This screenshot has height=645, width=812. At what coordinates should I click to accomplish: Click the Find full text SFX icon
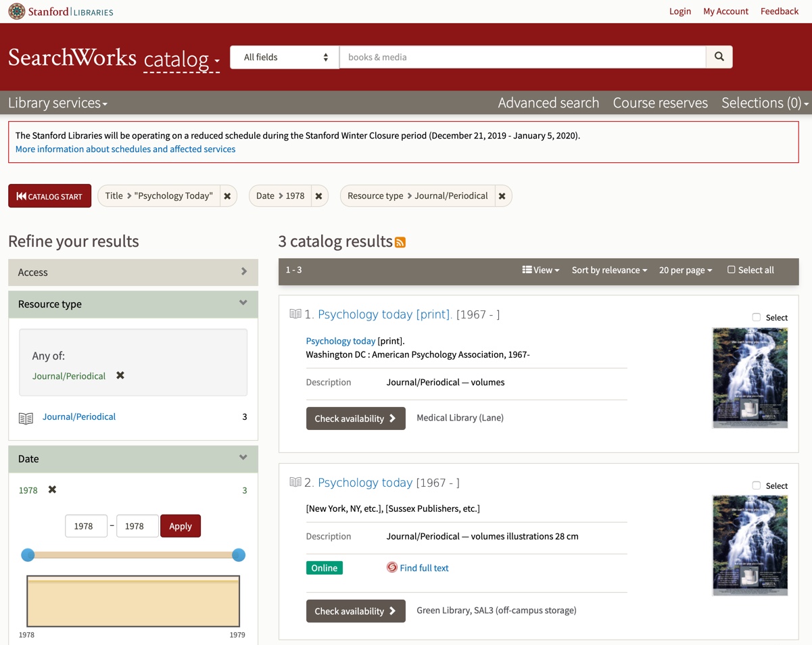pos(392,567)
